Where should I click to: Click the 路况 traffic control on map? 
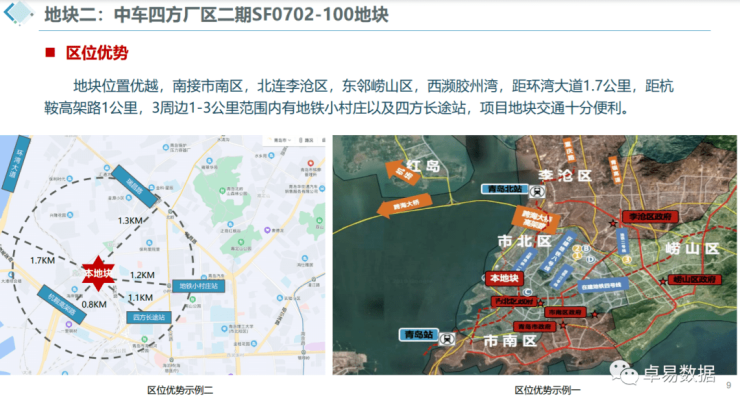click(307, 140)
